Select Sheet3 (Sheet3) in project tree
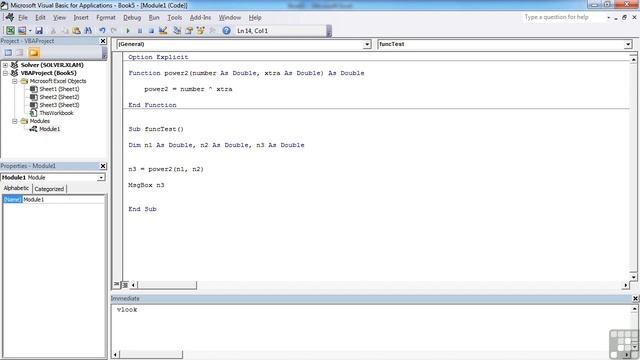Image resolution: width=640 pixels, height=360 pixels. (x=59, y=105)
